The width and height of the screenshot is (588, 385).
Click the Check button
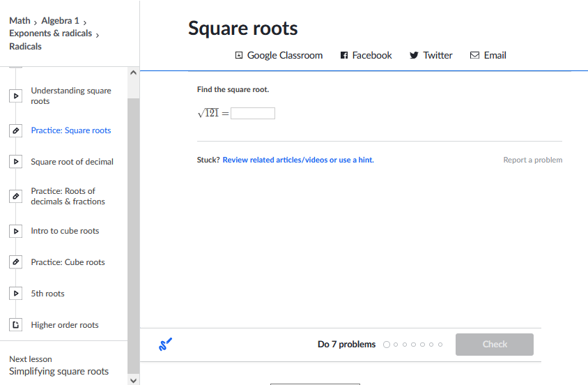click(495, 345)
